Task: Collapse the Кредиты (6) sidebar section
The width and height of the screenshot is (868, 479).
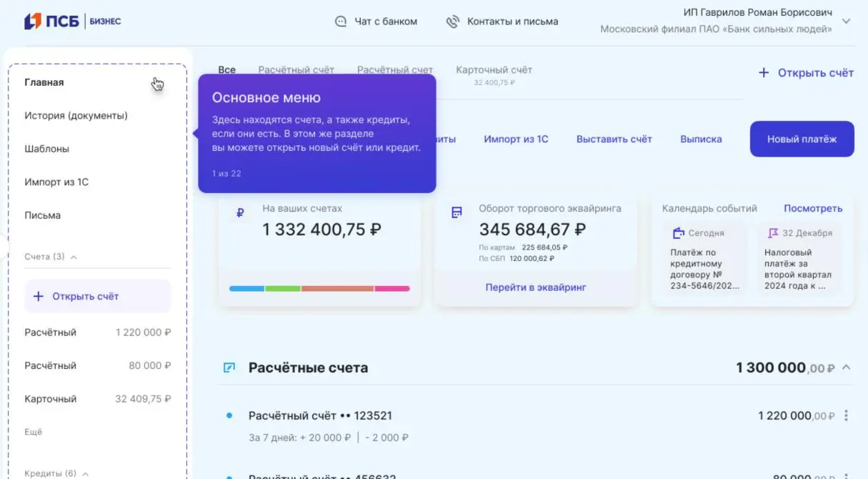Action: 85,473
